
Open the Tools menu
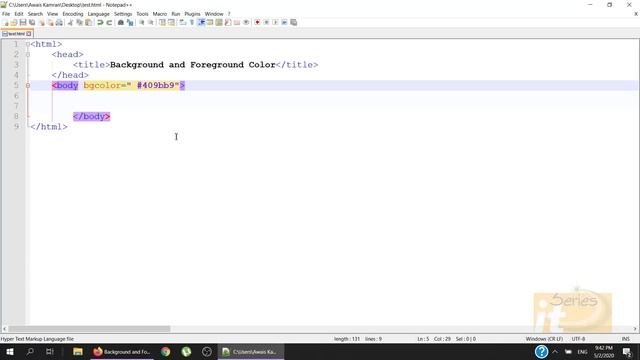point(142,14)
